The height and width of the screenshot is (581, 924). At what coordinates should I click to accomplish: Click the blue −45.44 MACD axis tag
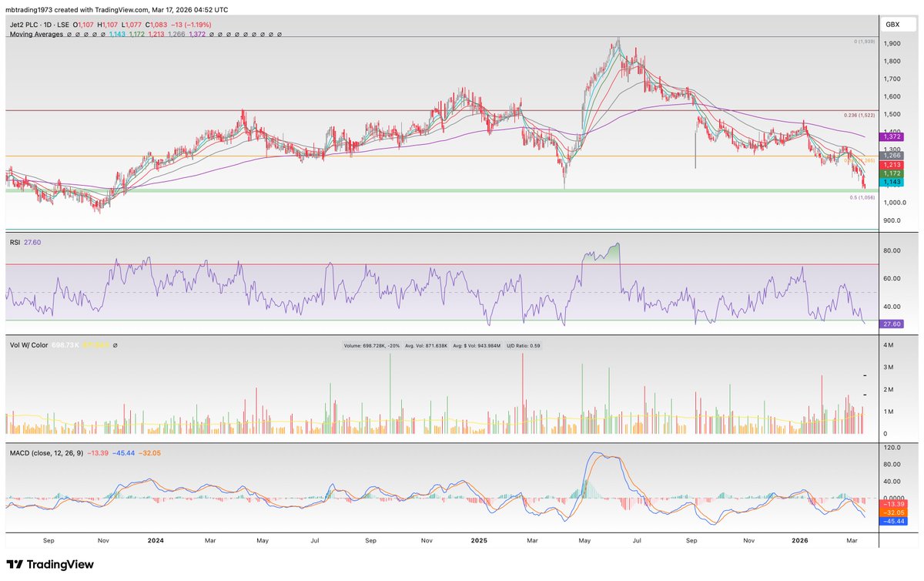[x=894, y=522]
